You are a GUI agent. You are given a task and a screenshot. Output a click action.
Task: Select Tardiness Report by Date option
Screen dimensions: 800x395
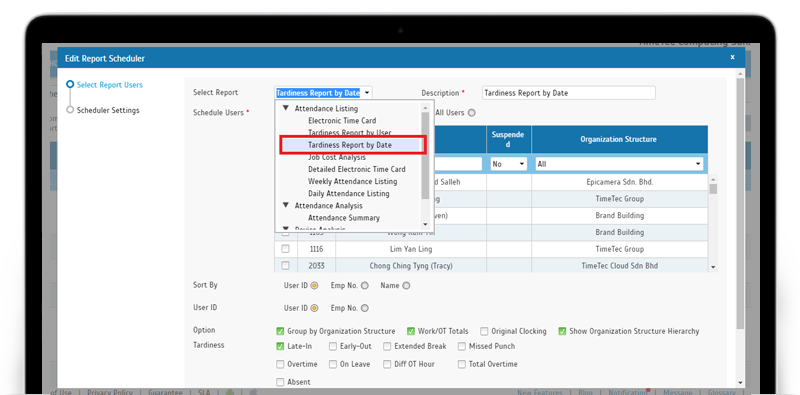pos(349,145)
